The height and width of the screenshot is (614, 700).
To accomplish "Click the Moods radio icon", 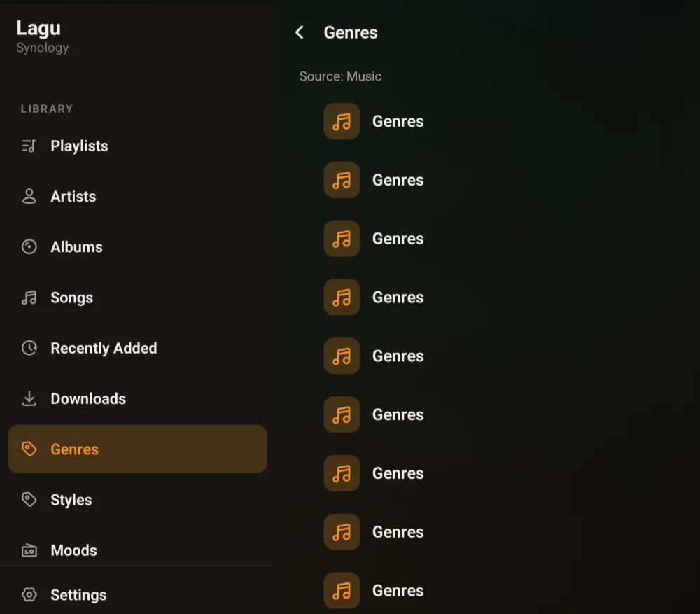I will (x=29, y=550).
